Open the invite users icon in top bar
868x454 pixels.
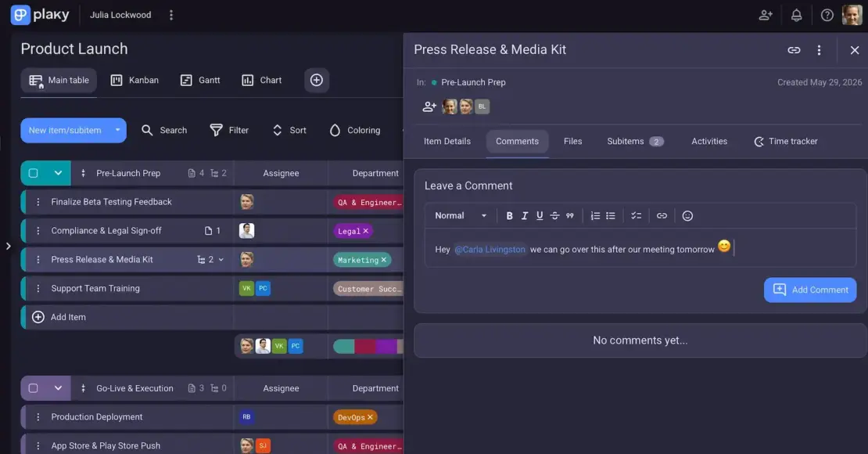(766, 15)
